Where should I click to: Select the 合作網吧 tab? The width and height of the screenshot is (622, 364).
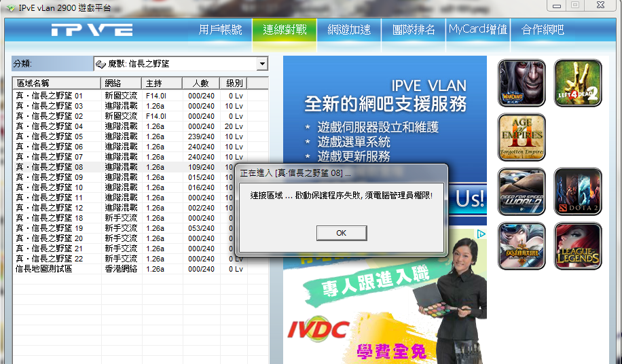pos(543,30)
